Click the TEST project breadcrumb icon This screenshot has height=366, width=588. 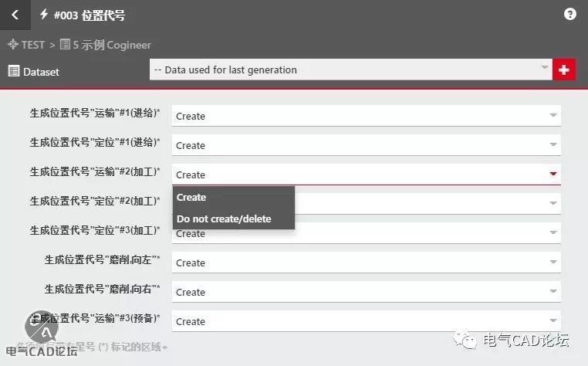tap(12, 45)
